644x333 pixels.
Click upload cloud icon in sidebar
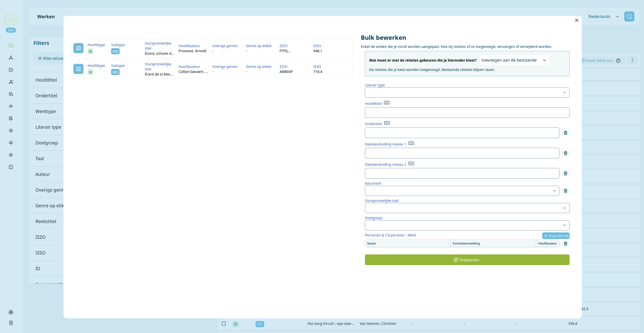coord(11,106)
